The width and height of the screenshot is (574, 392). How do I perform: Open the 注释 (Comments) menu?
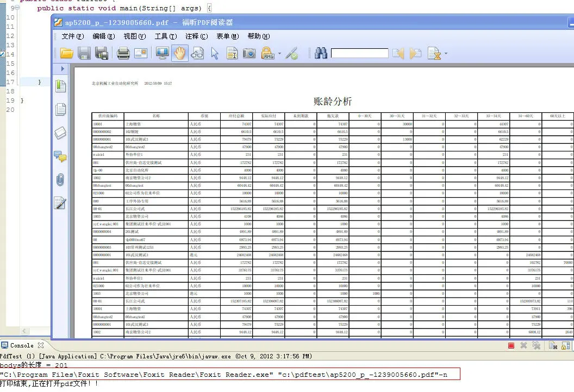point(196,36)
